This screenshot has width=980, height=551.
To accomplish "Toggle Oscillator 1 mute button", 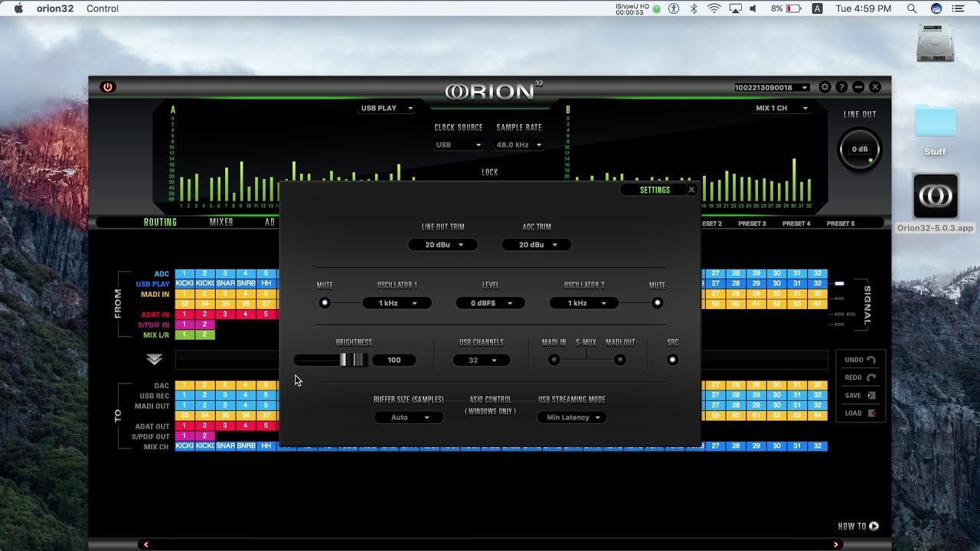I will coord(325,303).
